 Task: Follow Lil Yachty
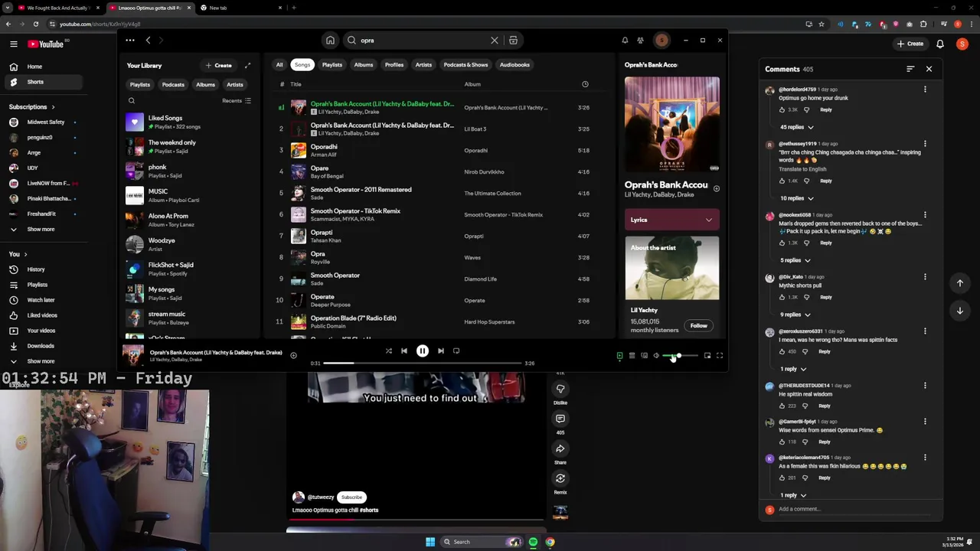(698, 326)
